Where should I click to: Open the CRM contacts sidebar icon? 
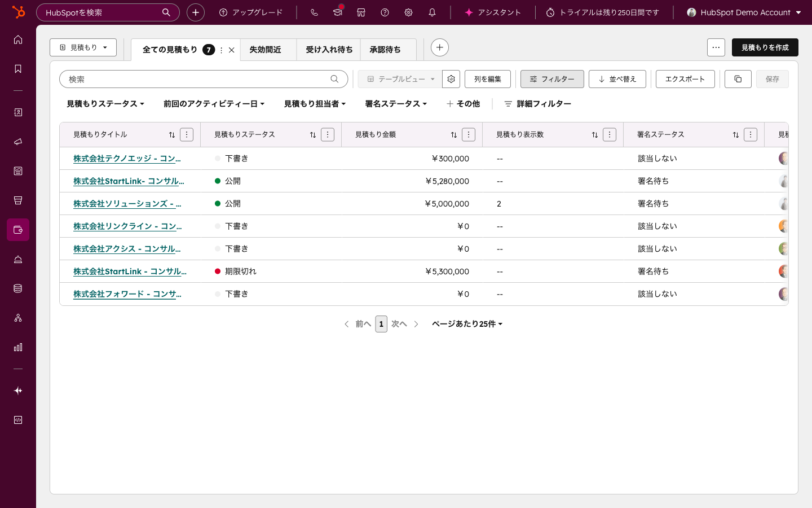18,112
